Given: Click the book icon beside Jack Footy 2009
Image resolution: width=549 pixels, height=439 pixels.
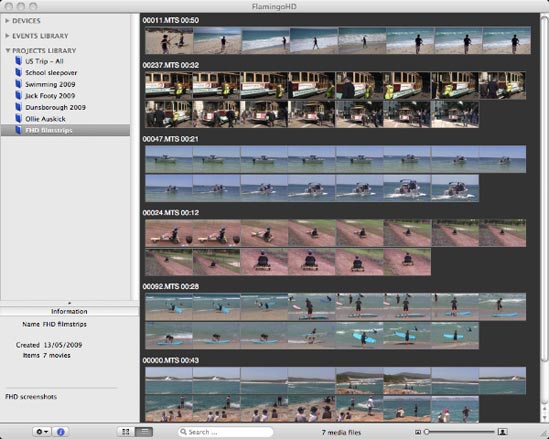Looking at the screenshot, I should [18, 96].
